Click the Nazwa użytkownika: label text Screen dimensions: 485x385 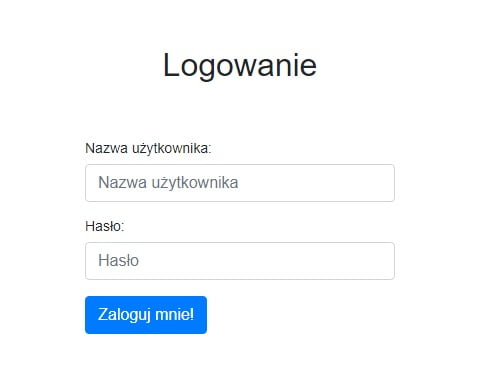point(148,148)
